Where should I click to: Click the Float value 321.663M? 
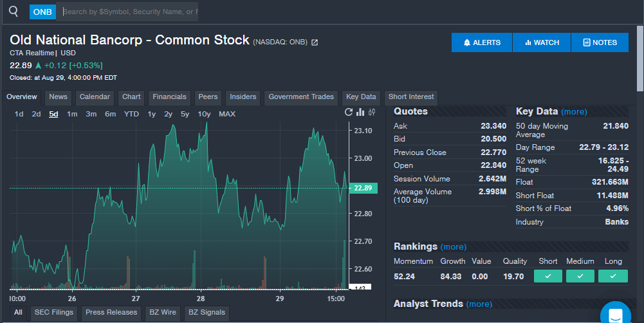[x=610, y=182]
